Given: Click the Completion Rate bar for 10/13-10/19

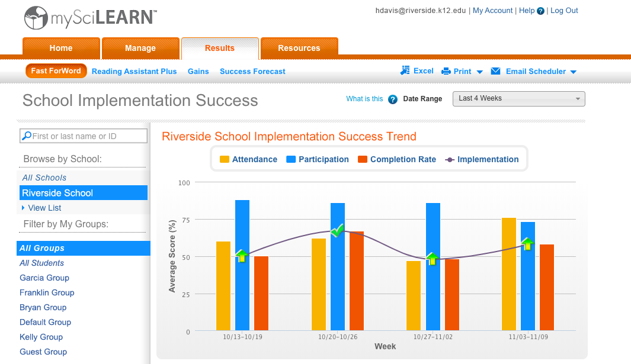Looking at the screenshot, I should [x=261, y=293].
